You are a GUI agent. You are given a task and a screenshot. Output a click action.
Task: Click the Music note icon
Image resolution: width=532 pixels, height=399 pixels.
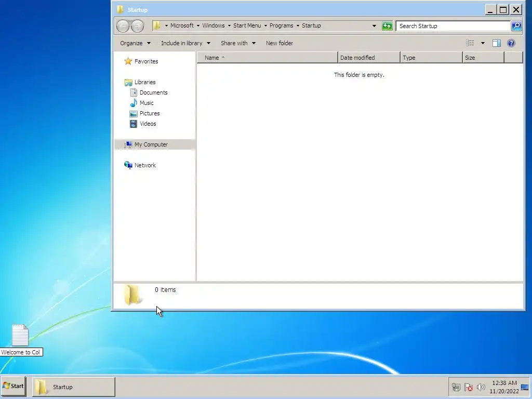134,103
